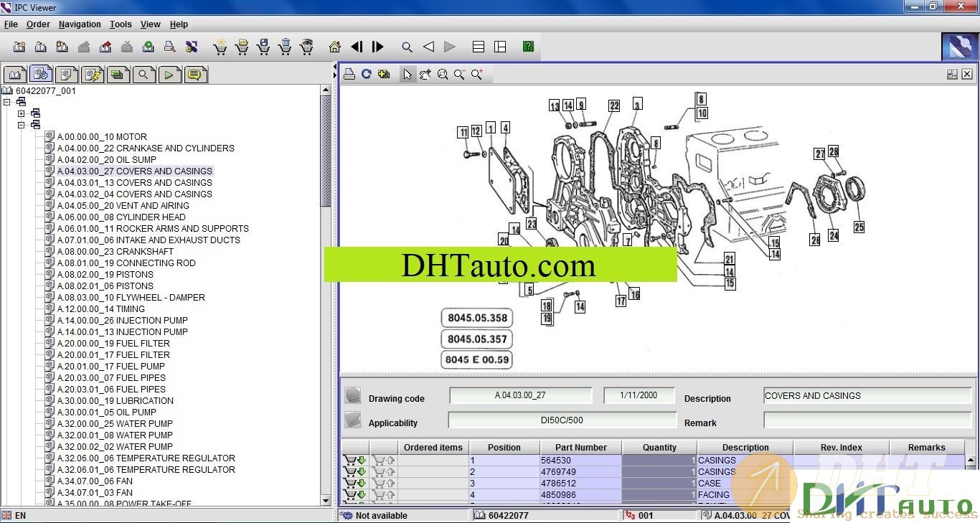Click the zoom-to-fit magnifier icon
The height and width of the screenshot is (523, 980).
coord(443,74)
